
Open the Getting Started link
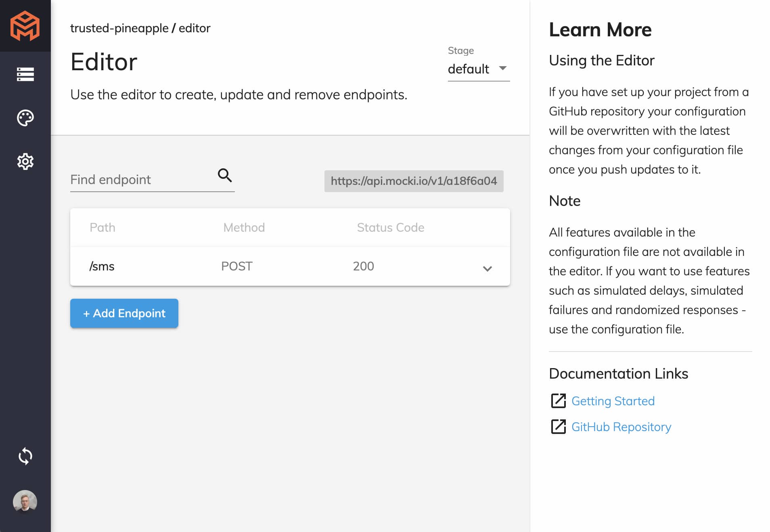[x=613, y=401]
